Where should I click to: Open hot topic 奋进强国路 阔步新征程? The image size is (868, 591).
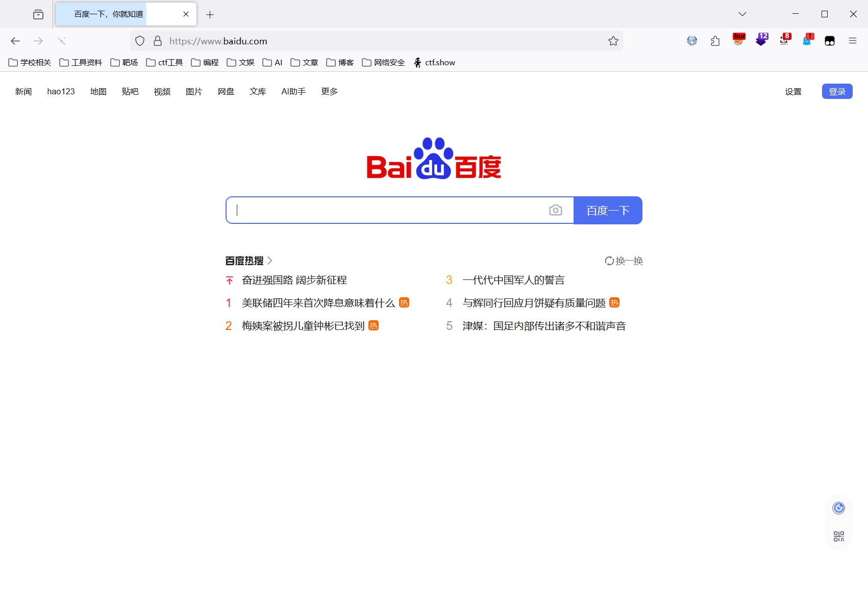tap(294, 280)
